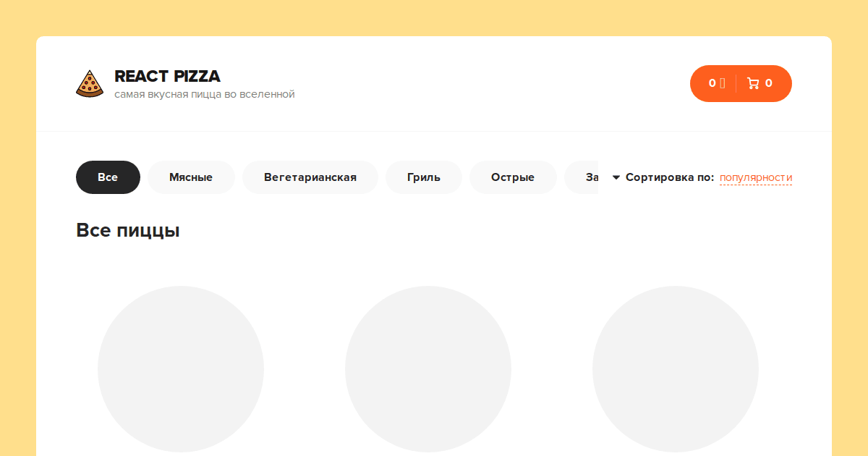This screenshot has width=868, height=456.
Task: Open the shopping cart icon
Action: (x=753, y=83)
